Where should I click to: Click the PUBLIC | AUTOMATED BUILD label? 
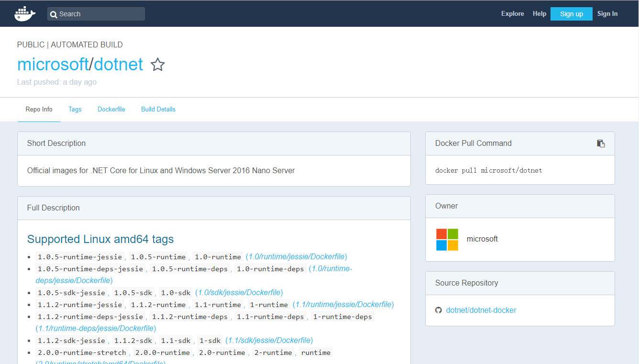(70, 45)
